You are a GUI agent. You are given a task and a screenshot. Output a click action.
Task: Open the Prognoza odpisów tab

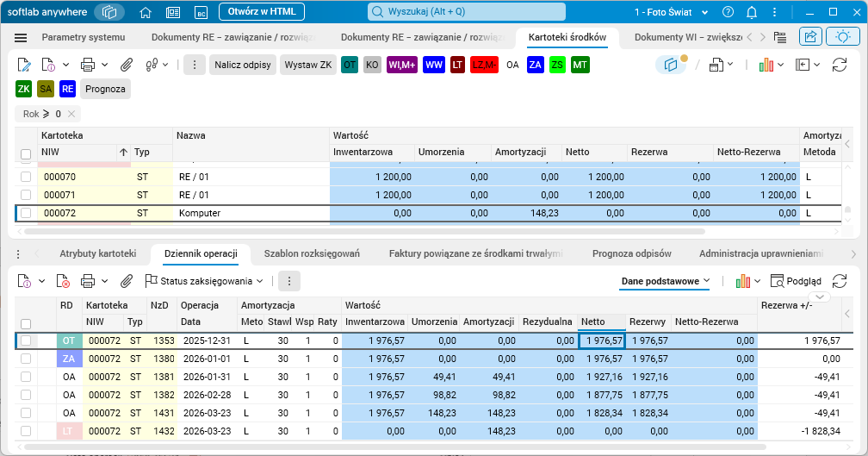coord(631,253)
